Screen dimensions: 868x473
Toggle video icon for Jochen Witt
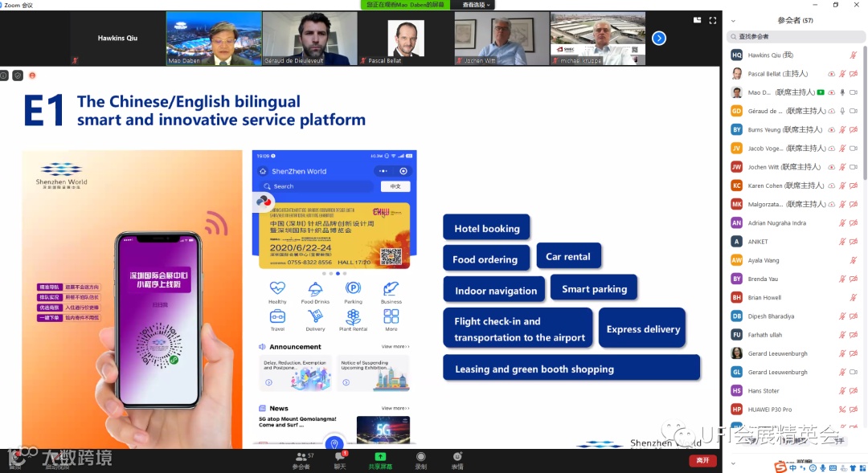click(854, 166)
